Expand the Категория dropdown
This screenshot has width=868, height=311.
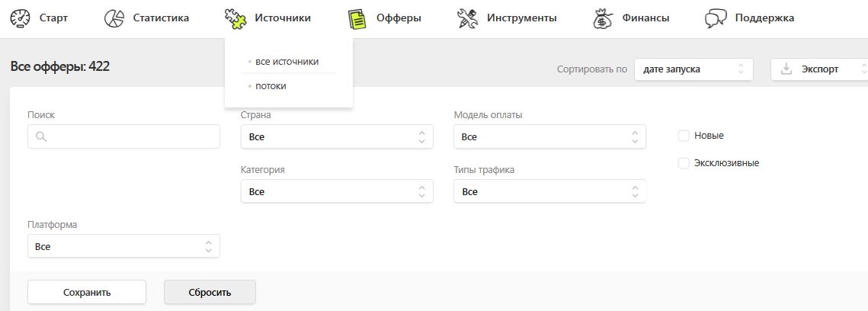336,192
